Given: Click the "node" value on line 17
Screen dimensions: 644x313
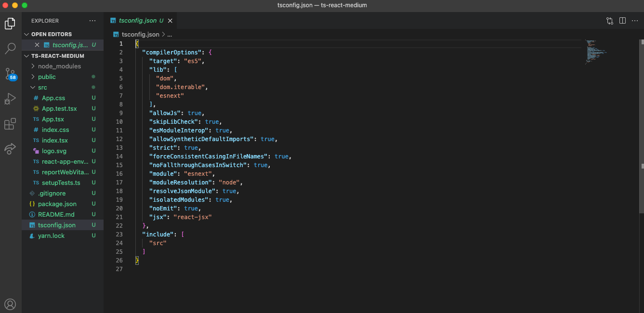Looking at the screenshot, I should [229, 182].
